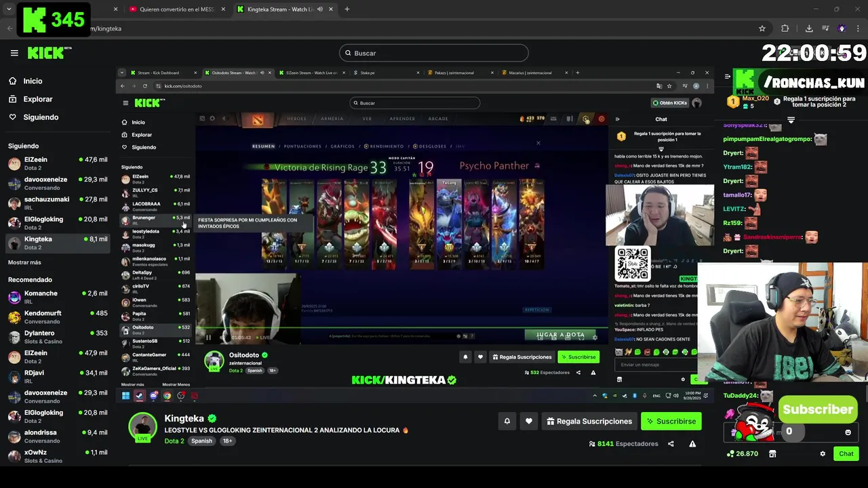Screen dimensions: 868x488
Task: Mute the Kingteka Stream tab audio
Action: pos(319,9)
